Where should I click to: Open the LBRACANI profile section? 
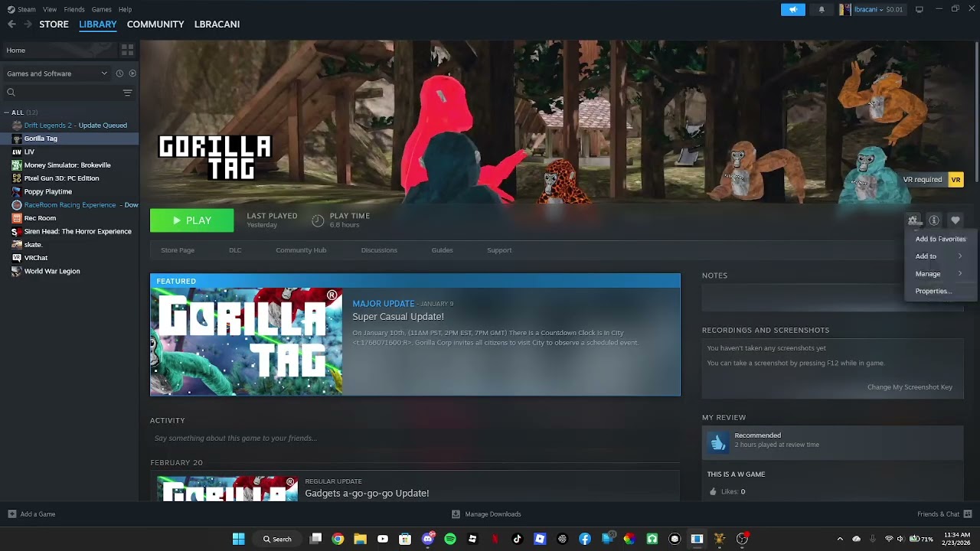pyautogui.click(x=217, y=24)
